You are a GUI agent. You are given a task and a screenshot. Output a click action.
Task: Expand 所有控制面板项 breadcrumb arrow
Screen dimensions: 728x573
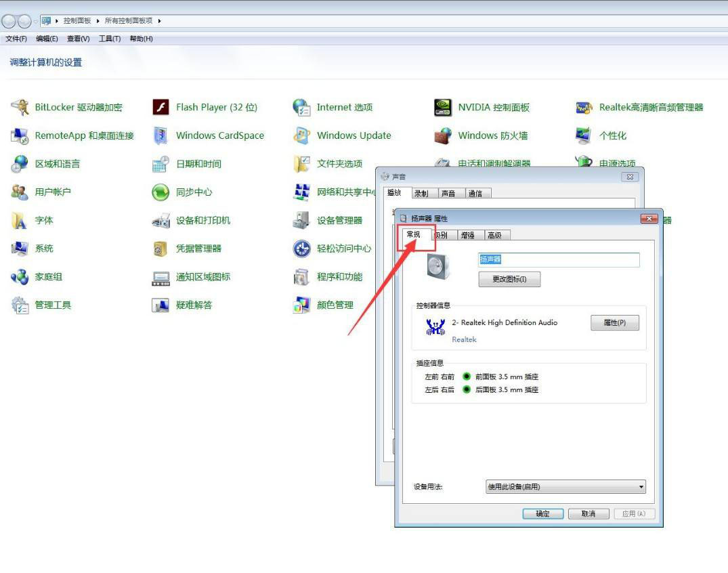tap(159, 21)
